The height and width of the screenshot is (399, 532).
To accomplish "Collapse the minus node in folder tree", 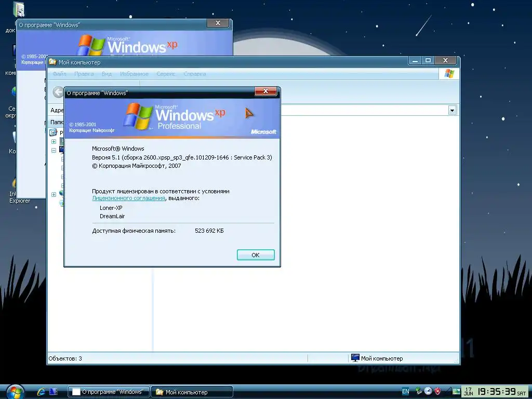I will click(x=54, y=150).
